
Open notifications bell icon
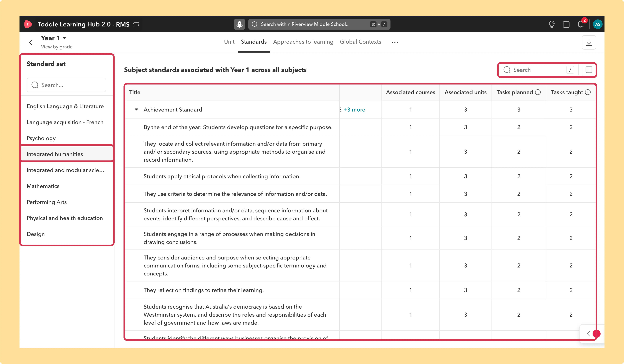click(x=581, y=24)
